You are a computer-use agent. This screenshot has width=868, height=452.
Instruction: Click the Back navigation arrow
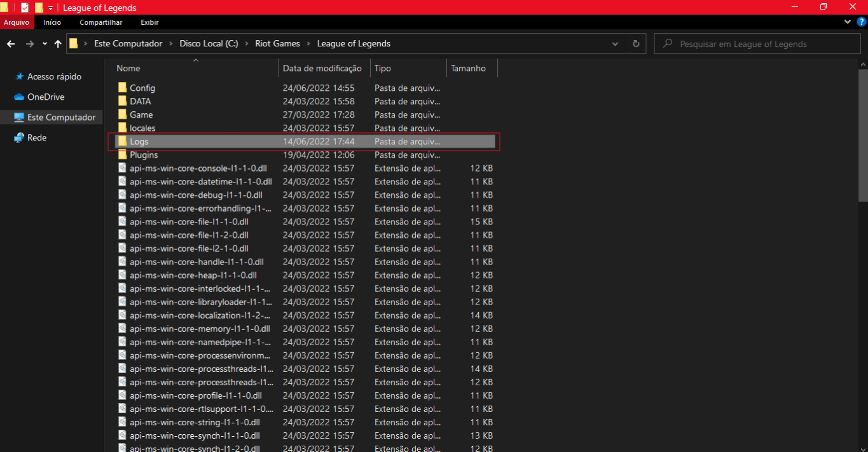click(x=11, y=44)
